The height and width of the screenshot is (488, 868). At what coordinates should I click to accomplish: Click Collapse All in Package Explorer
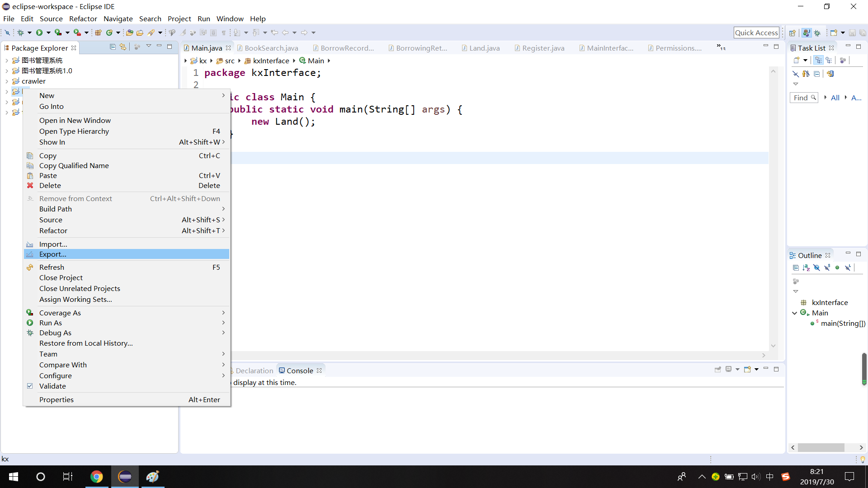pyautogui.click(x=113, y=47)
